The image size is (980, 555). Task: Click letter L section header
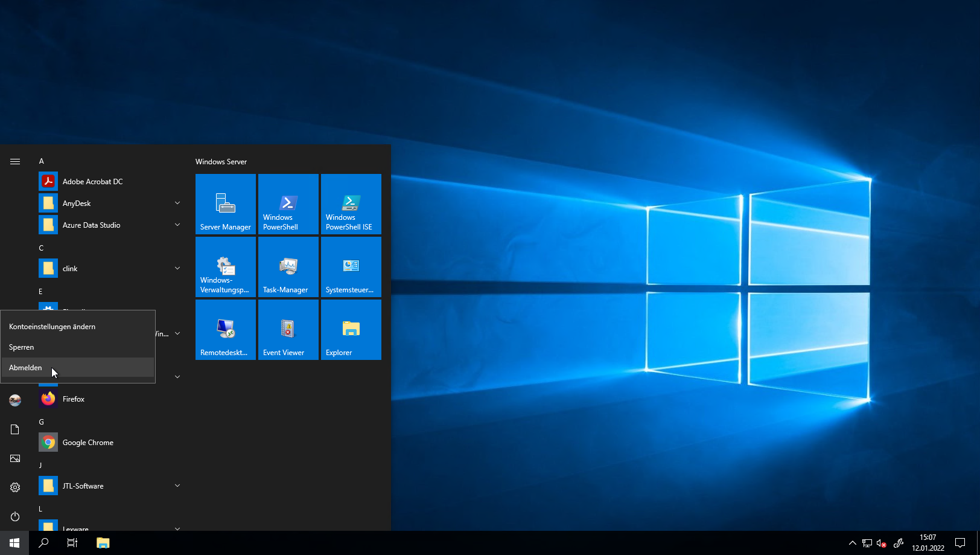[40, 509]
